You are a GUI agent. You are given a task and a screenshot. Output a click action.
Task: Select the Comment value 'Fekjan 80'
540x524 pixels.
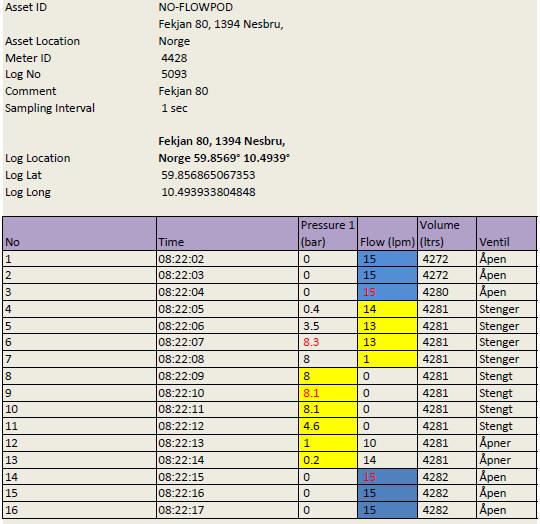(183, 91)
